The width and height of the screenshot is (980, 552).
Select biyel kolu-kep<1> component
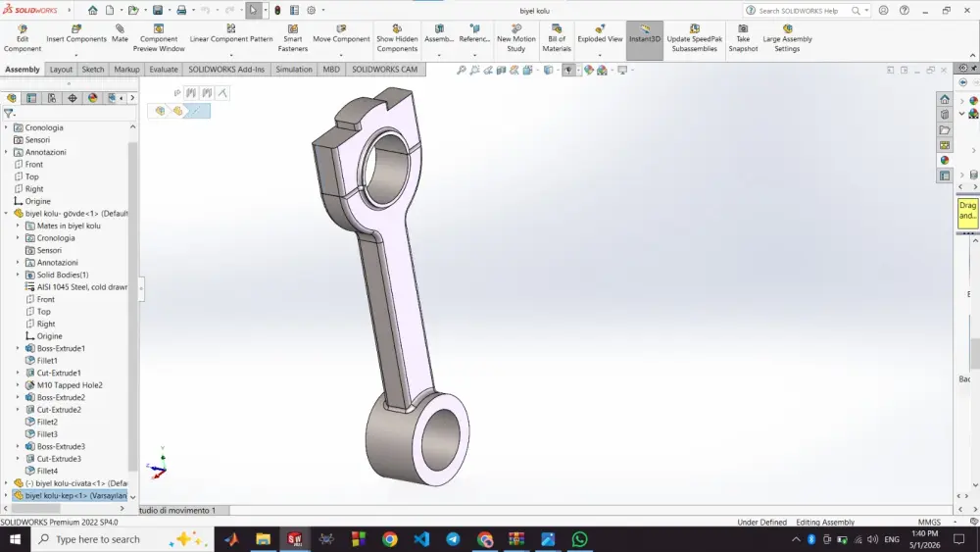pyautogui.click(x=70, y=496)
